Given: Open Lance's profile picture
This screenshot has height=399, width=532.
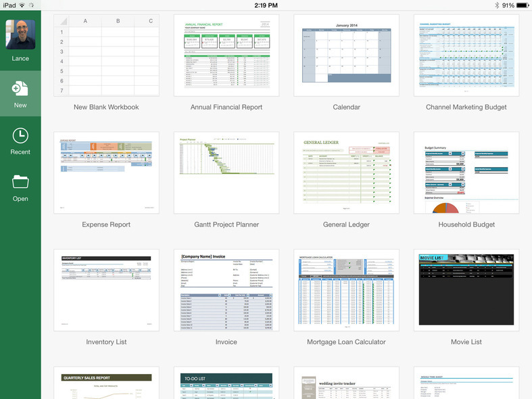Looking at the screenshot, I should pyautogui.click(x=20, y=34).
